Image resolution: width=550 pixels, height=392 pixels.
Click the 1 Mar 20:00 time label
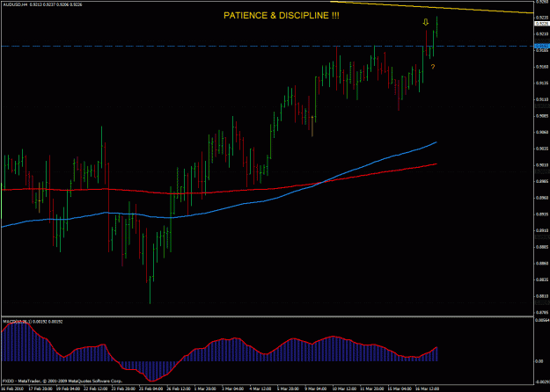[x=206, y=388]
